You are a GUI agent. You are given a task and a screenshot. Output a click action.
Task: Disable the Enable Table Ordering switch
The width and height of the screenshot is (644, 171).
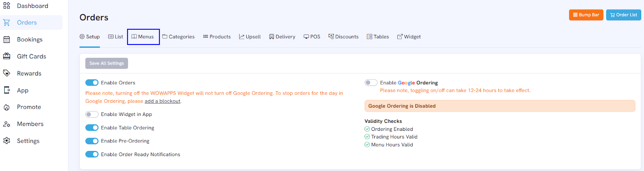click(x=92, y=128)
